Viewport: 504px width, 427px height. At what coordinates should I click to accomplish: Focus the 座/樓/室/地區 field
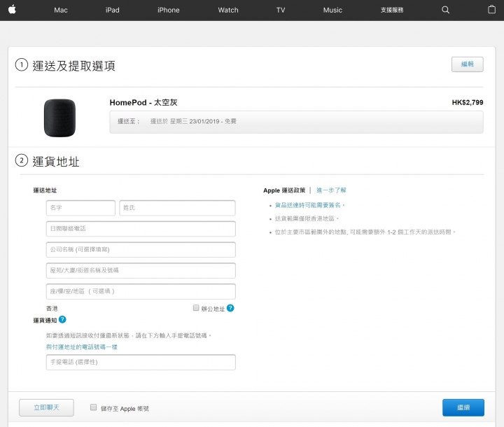(x=141, y=292)
